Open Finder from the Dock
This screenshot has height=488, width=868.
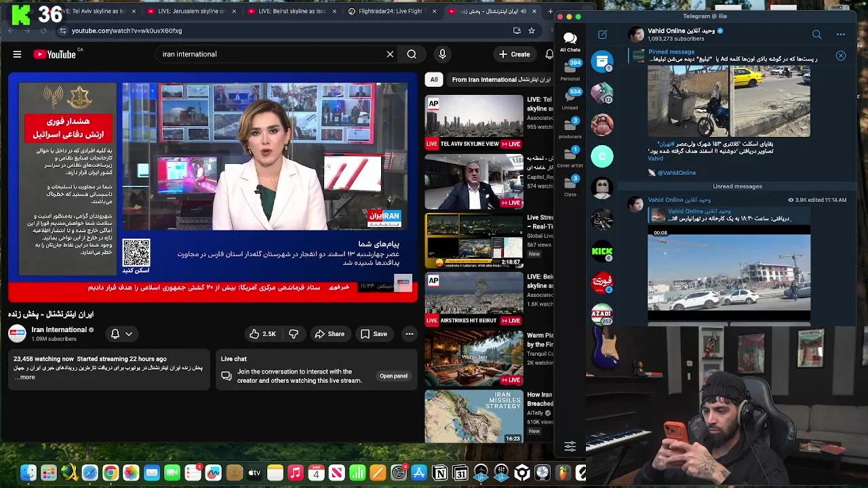(28, 473)
